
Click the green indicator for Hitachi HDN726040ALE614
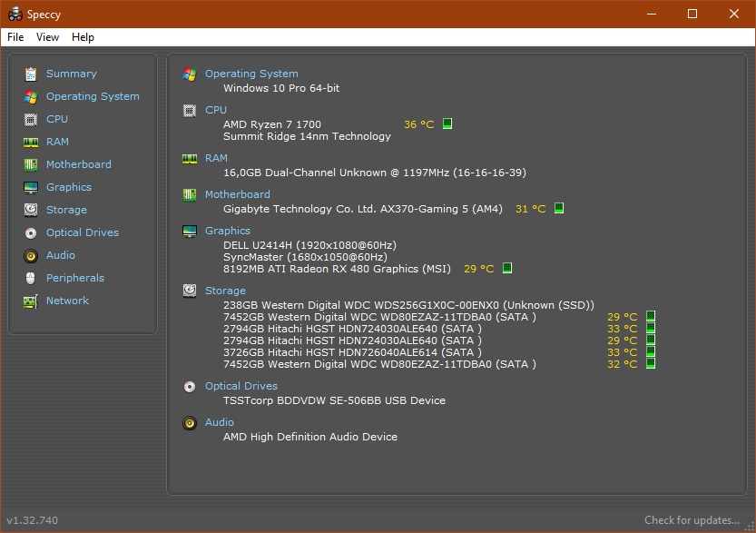651,351
